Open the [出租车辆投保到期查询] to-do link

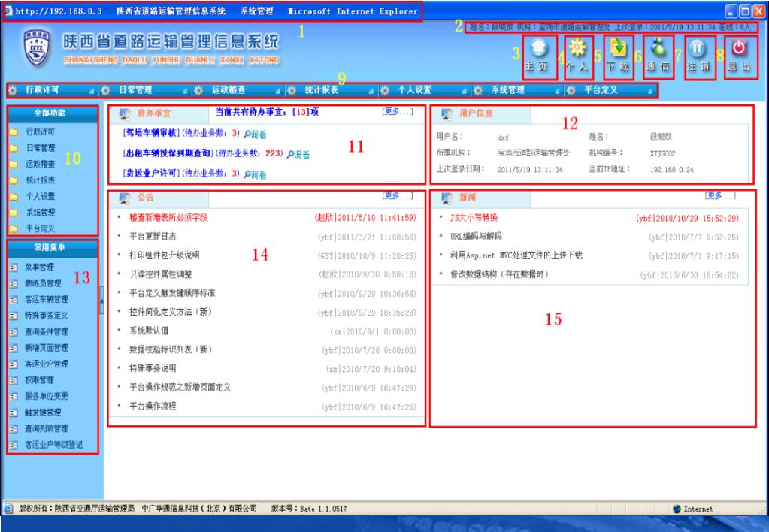(x=168, y=153)
